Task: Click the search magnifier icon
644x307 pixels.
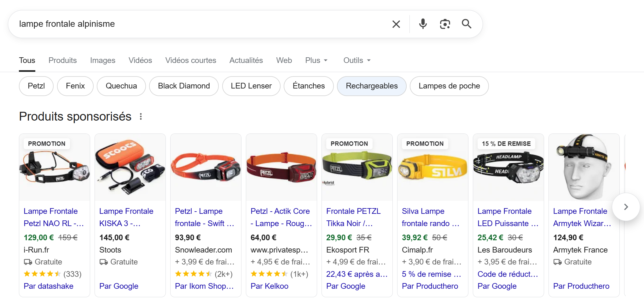Action: coord(466,24)
